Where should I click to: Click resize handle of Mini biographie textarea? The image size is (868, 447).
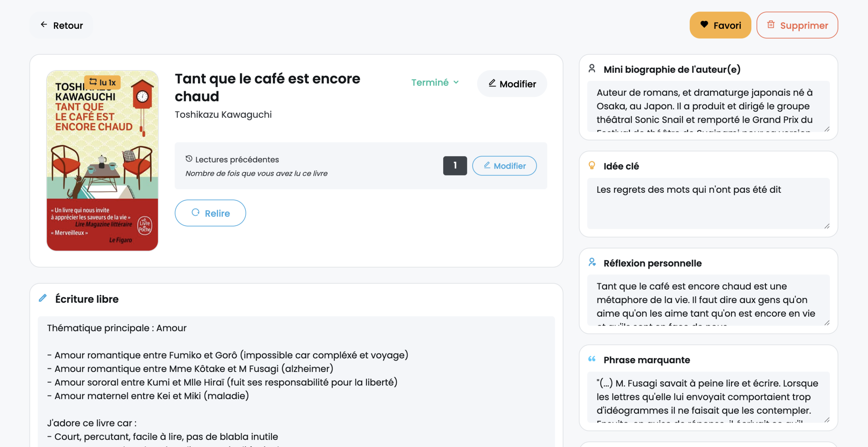point(827,129)
